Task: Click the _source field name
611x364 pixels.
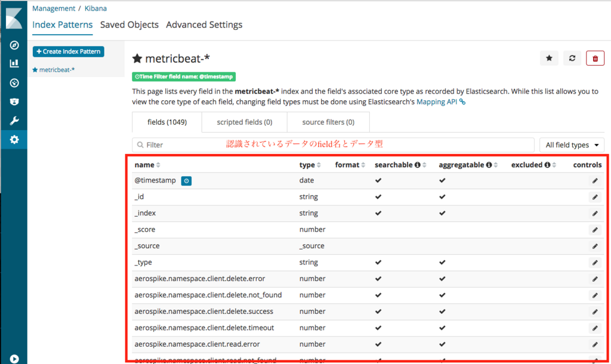Action: (147, 246)
